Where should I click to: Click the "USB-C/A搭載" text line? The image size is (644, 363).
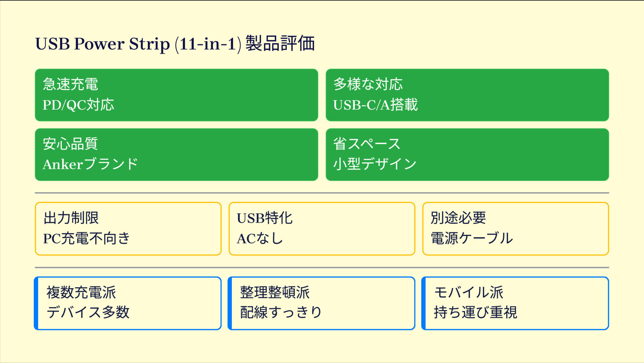coord(375,105)
